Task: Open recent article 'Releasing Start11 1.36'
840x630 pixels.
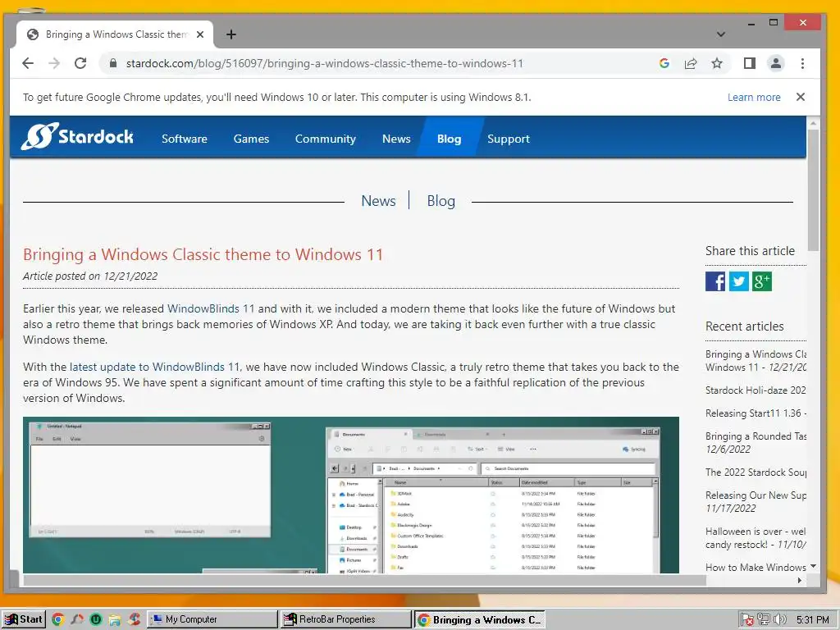Action: click(756, 413)
